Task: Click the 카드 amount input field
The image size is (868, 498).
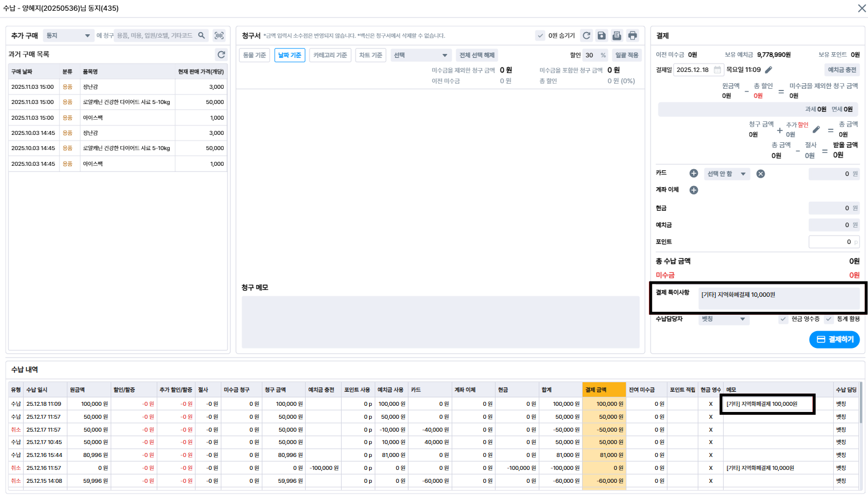Action: click(x=834, y=174)
